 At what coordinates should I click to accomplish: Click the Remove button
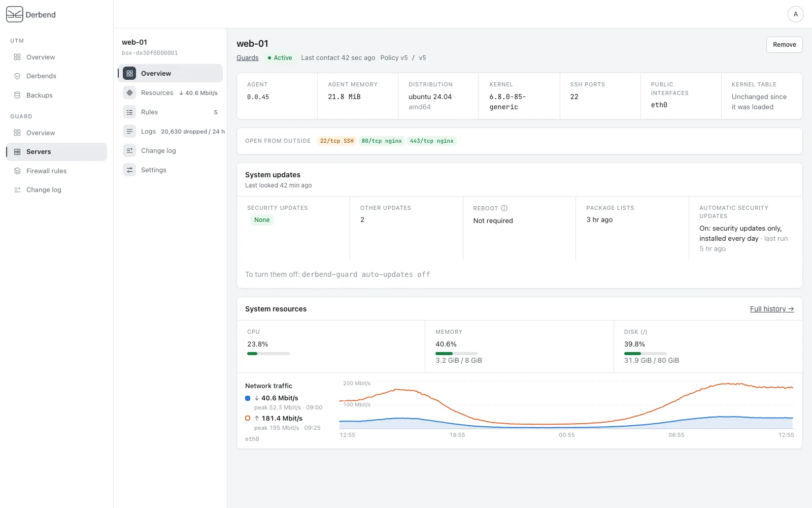pyautogui.click(x=784, y=45)
